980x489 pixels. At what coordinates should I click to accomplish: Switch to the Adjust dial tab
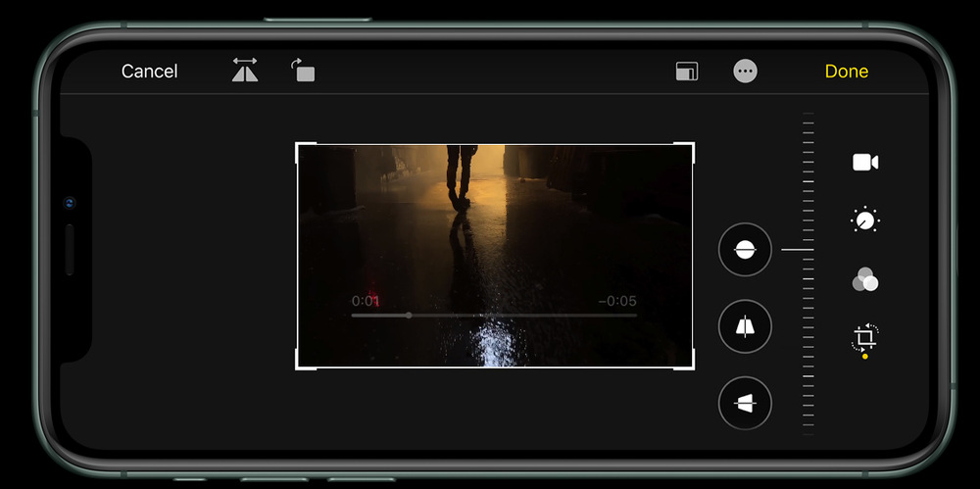(864, 220)
